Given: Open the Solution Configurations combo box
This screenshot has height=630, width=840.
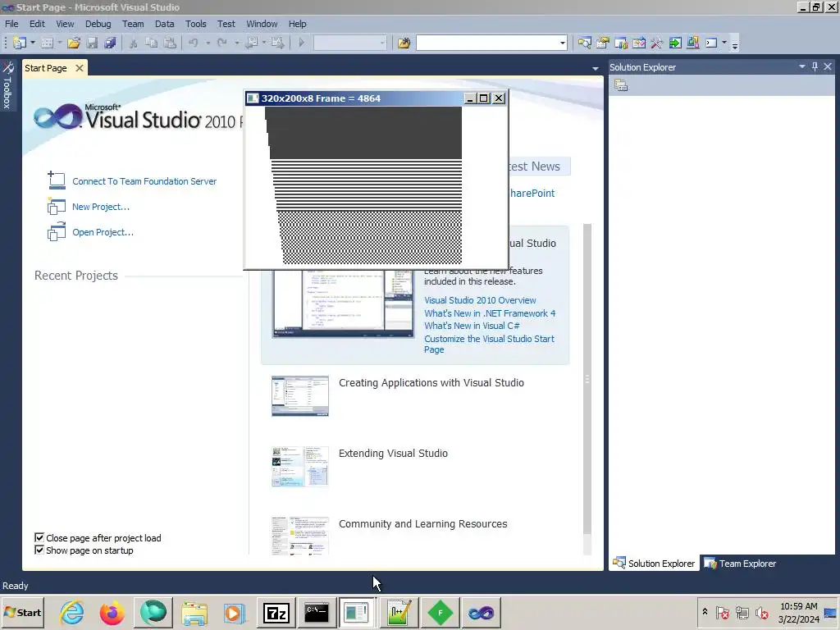Looking at the screenshot, I should point(349,43).
